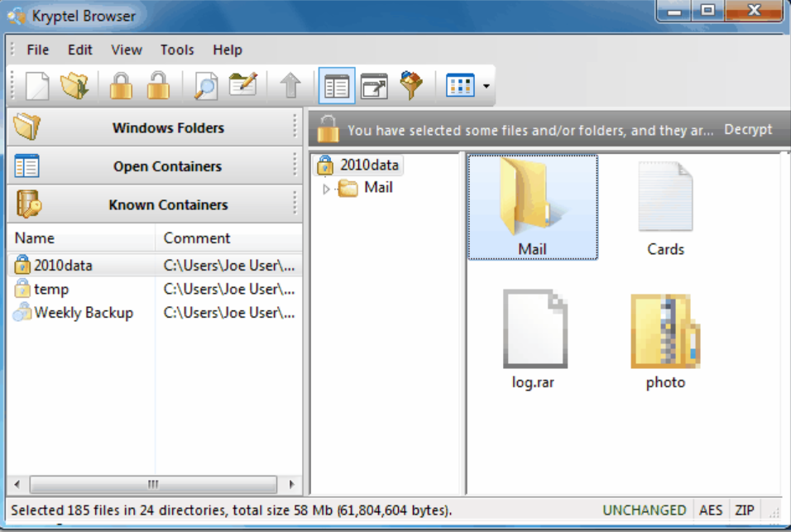Click the up arrow toolbar icon
Screen dimensions: 791x532
coord(290,85)
